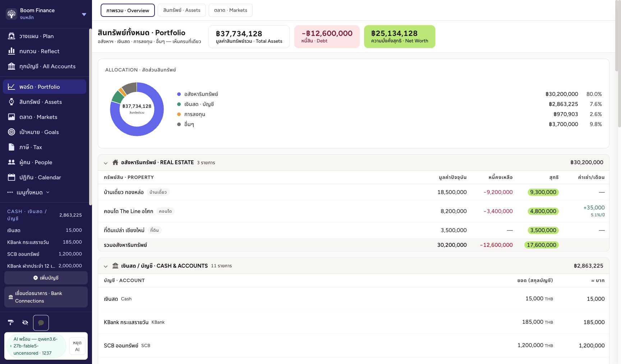This screenshot has height=364, width=621.
Task: Collapse the CASH & ACCOUNTS section chevron
Action: (106, 266)
